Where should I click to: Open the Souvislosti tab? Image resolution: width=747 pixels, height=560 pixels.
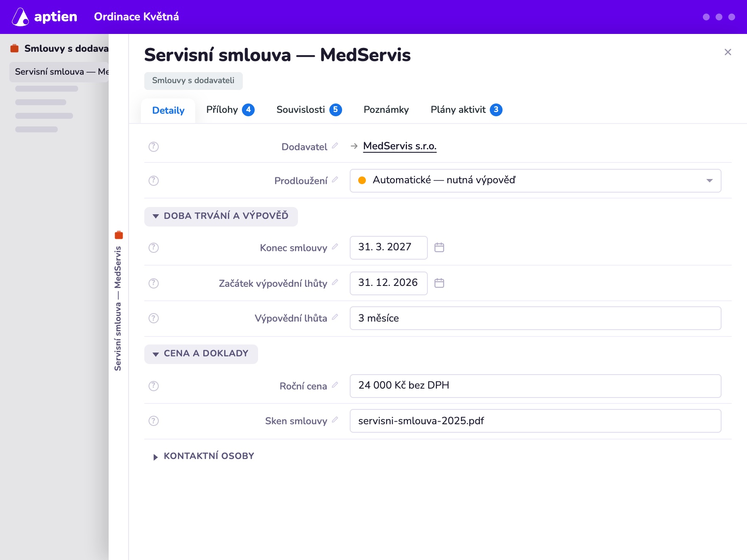tap(309, 110)
